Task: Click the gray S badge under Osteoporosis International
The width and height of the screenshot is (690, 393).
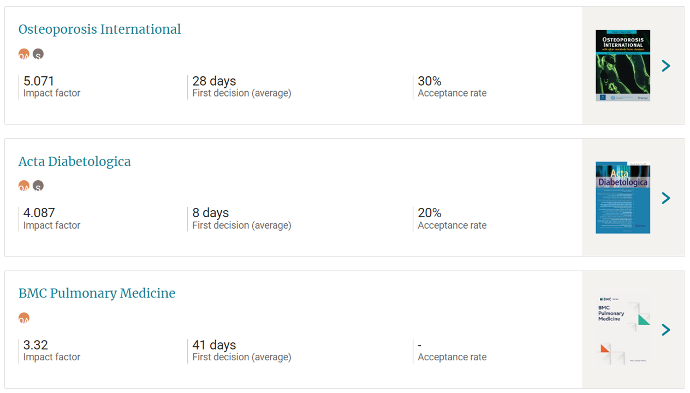Action: click(x=38, y=54)
